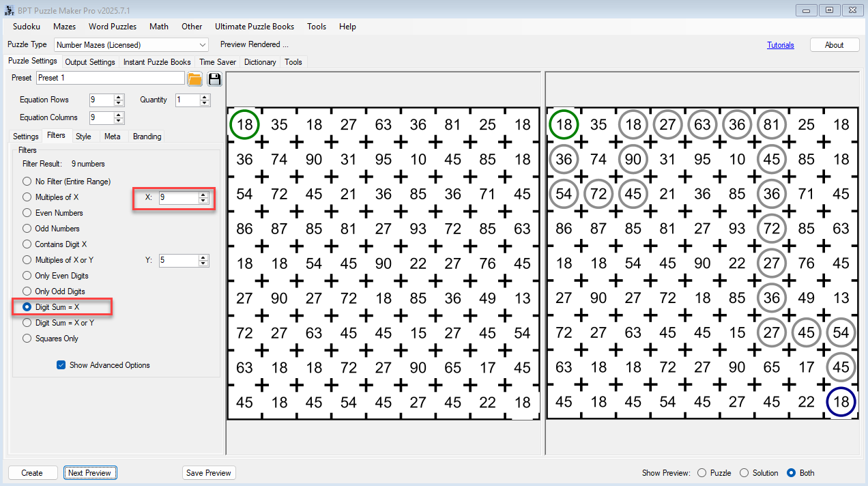Select Only Even Digits filter
The height and width of the screenshot is (486, 868).
click(x=56, y=276)
